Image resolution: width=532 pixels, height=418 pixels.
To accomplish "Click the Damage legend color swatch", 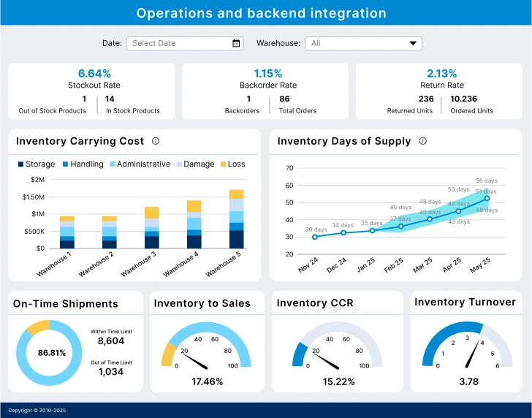I will (x=178, y=164).
